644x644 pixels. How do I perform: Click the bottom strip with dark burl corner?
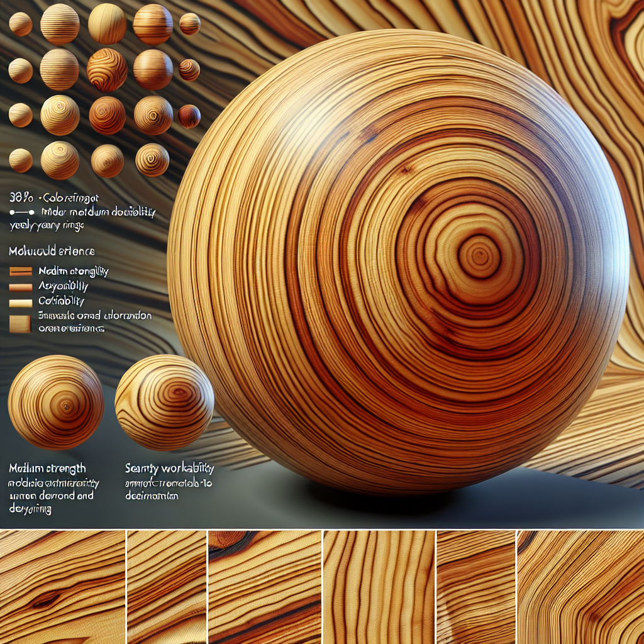coord(265,587)
